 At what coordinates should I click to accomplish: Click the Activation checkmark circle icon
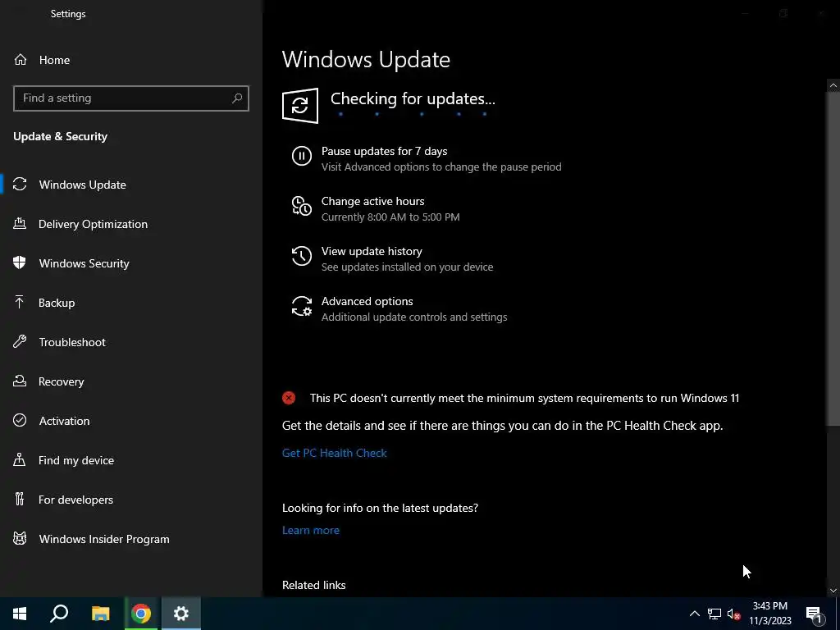click(x=20, y=421)
